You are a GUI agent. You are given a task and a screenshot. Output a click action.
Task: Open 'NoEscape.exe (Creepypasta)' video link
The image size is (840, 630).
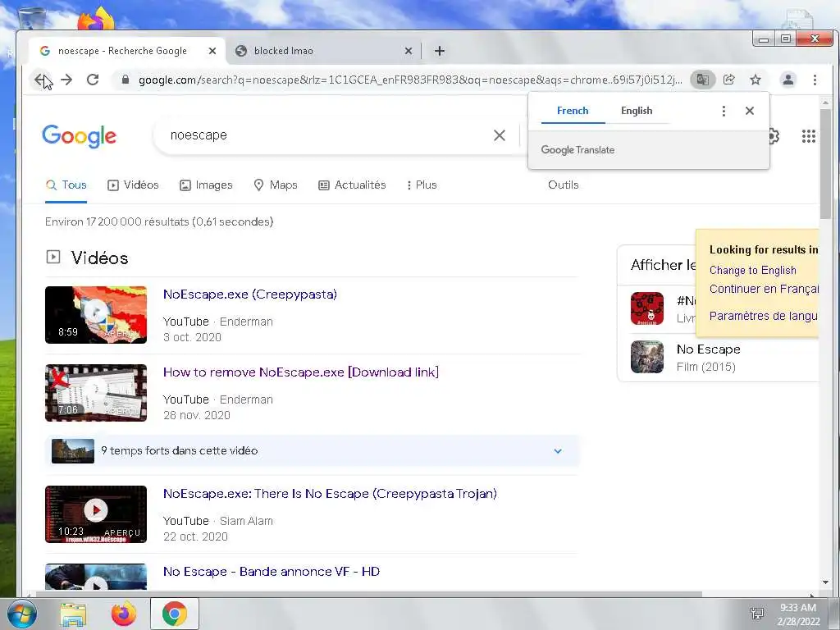[249, 294]
